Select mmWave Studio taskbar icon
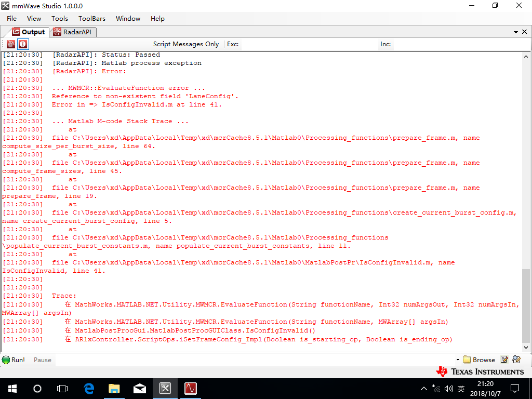Screen dimensions: 532x399 (165, 389)
